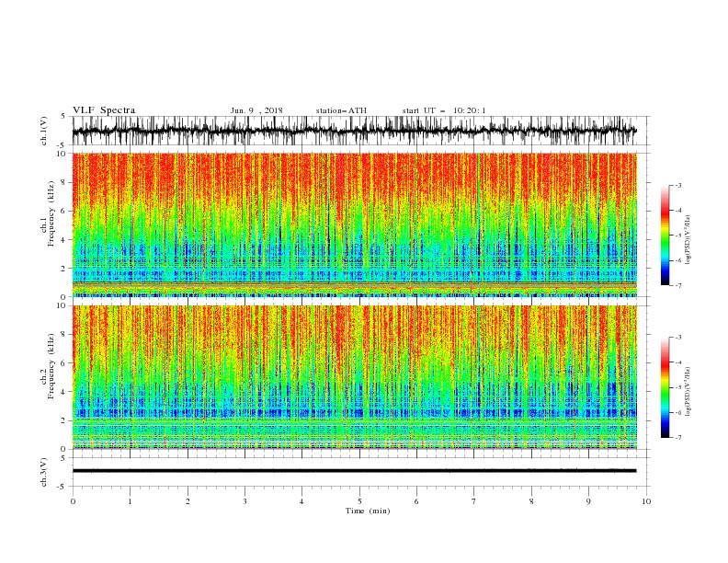This screenshot has height=563, width=728.
Task: Select the 'ch.2 Frequency (kHz)' axis label
Action: tap(47, 366)
